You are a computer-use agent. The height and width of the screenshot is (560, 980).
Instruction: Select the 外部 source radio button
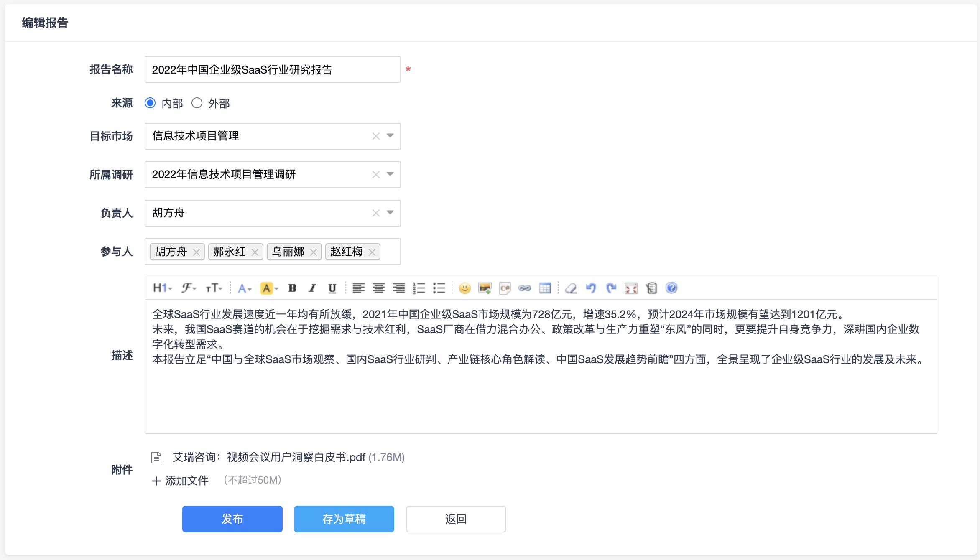[x=197, y=103]
